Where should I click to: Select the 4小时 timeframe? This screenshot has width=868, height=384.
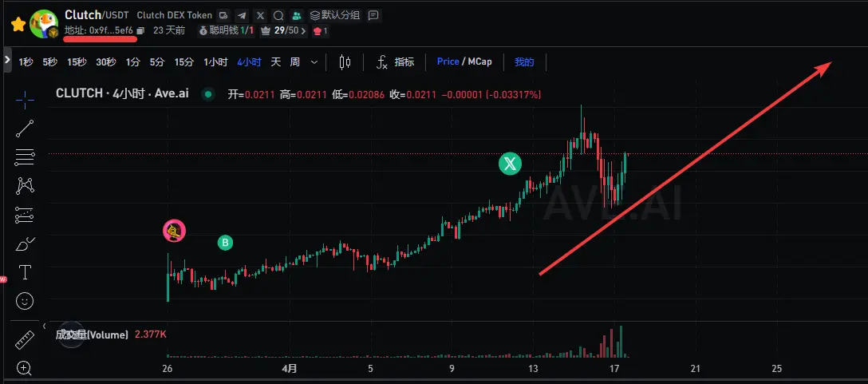[249, 62]
